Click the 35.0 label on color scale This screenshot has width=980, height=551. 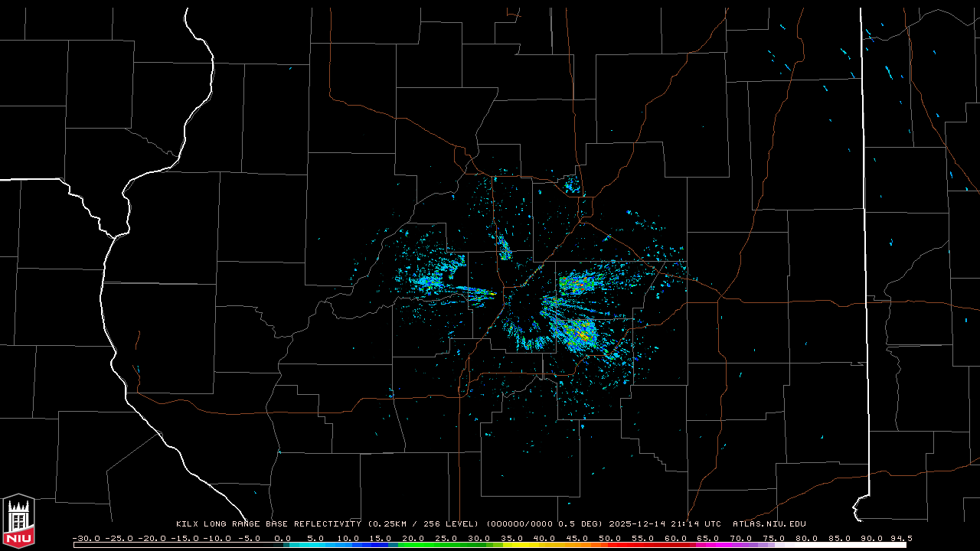pos(511,538)
